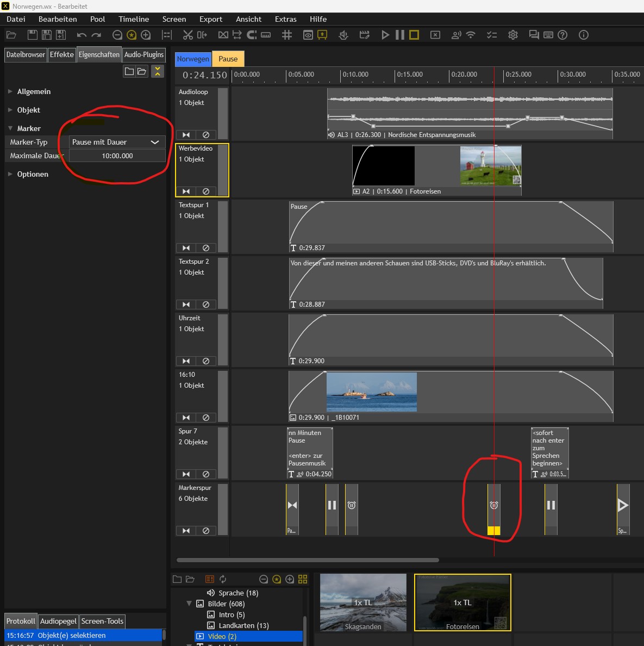Collapse the Bilder tree node

pos(189,604)
